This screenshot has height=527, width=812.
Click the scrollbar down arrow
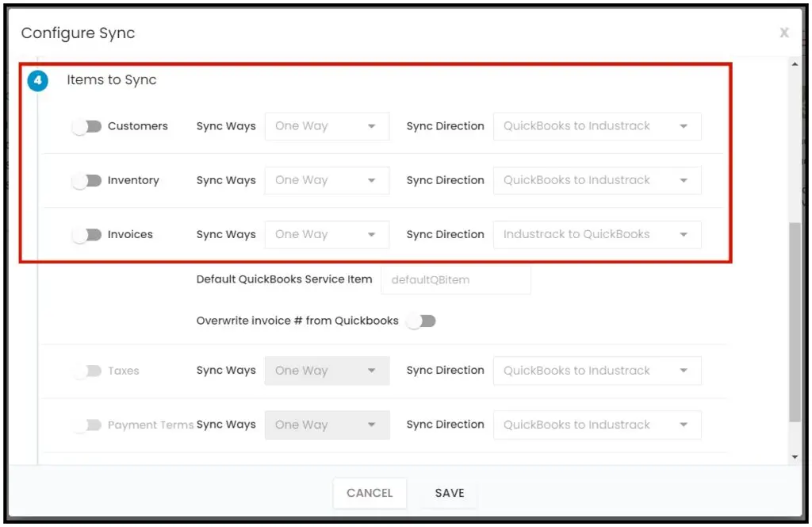click(x=795, y=457)
